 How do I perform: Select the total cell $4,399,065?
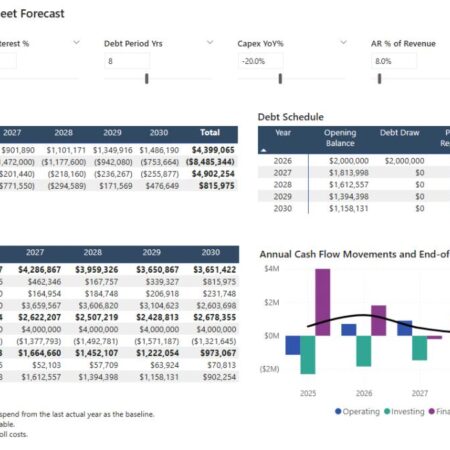pos(213,150)
